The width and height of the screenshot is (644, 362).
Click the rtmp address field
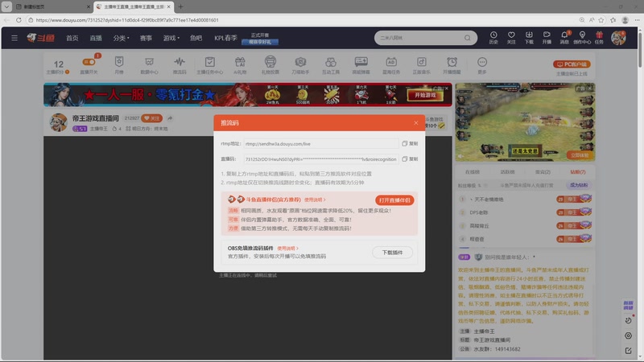tap(320, 144)
